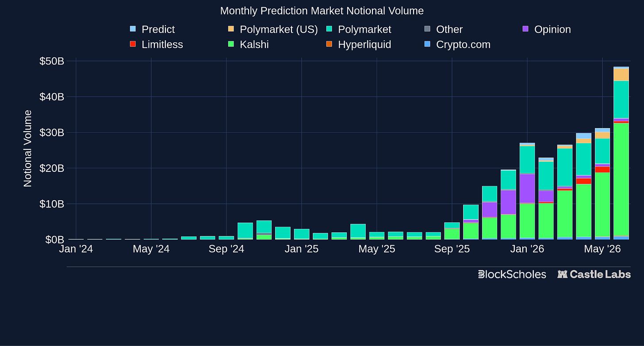Toggle the Crypto.com legend label
Viewport: 644px width, 346px height.
(x=463, y=44)
